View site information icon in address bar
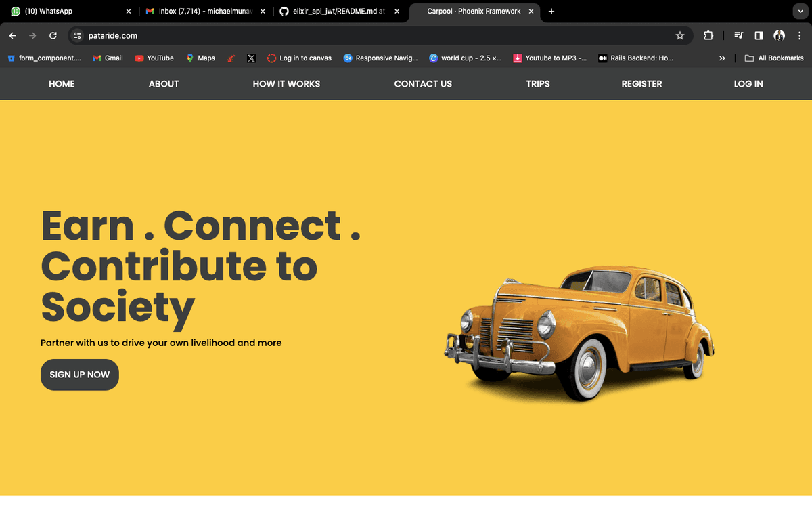812x508 pixels. pos(77,35)
